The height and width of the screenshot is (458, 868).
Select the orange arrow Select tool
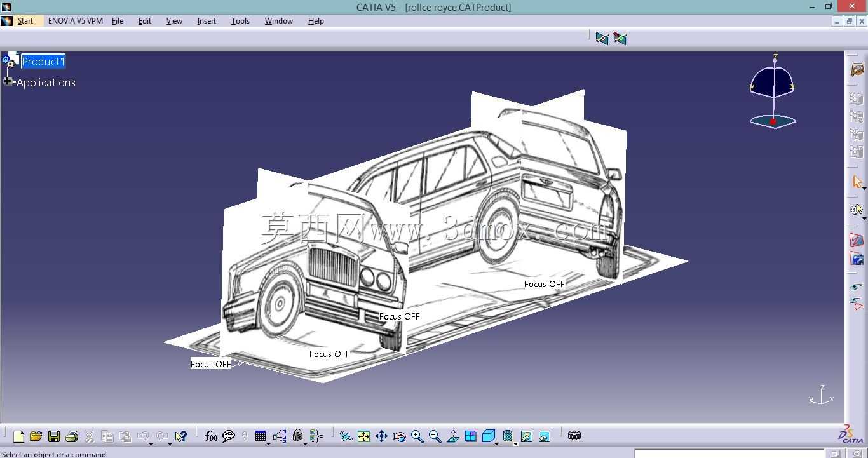(857, 182)
